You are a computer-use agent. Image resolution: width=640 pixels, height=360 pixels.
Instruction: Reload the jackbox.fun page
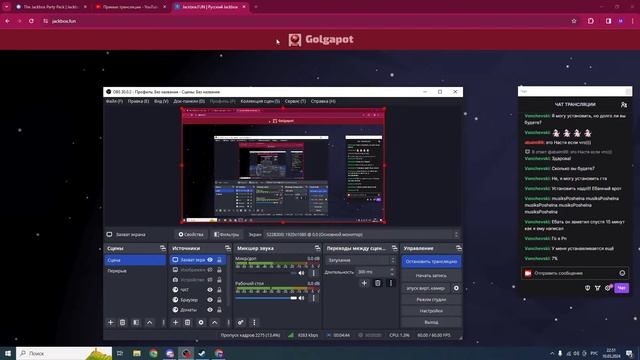[x=31, y=21]
